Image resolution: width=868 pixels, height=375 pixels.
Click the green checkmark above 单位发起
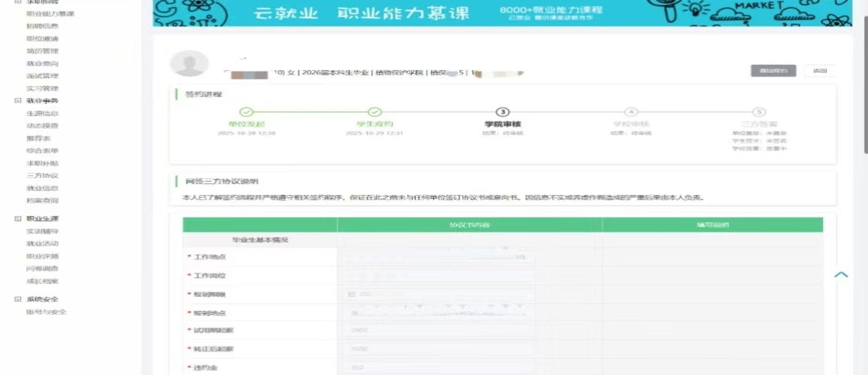(x=247, y=112)
